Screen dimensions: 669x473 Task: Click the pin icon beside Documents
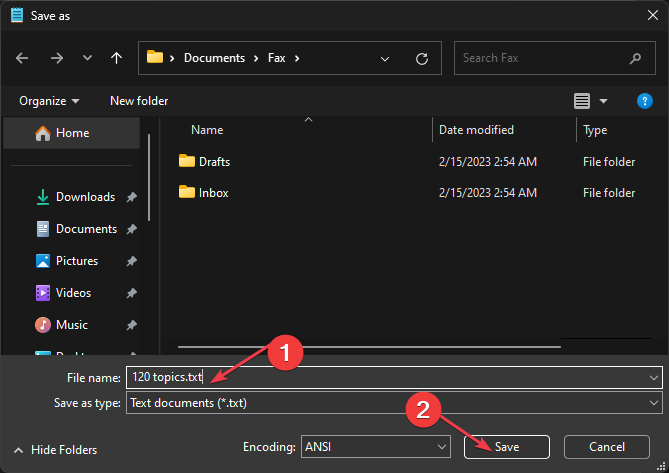click(131, 229)
